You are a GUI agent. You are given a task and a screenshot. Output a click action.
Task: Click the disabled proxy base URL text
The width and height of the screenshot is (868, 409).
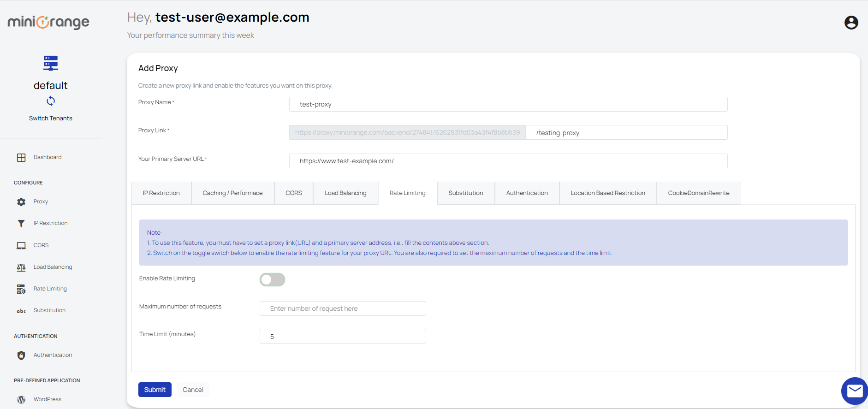click(407, 132)
